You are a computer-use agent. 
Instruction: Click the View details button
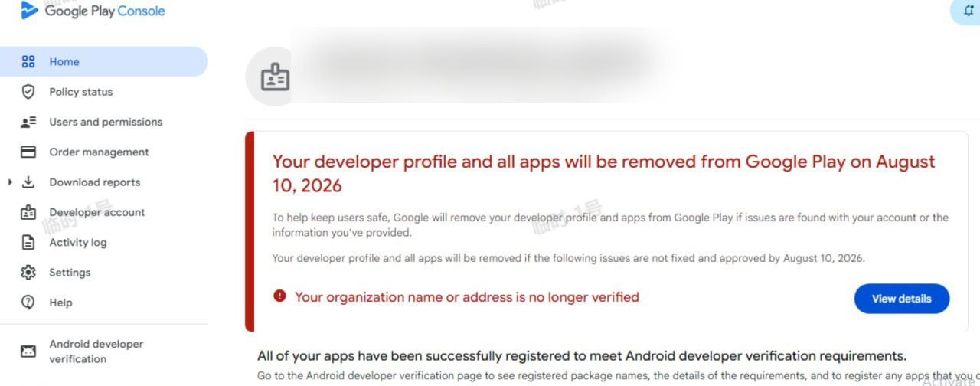click(901, 299)
